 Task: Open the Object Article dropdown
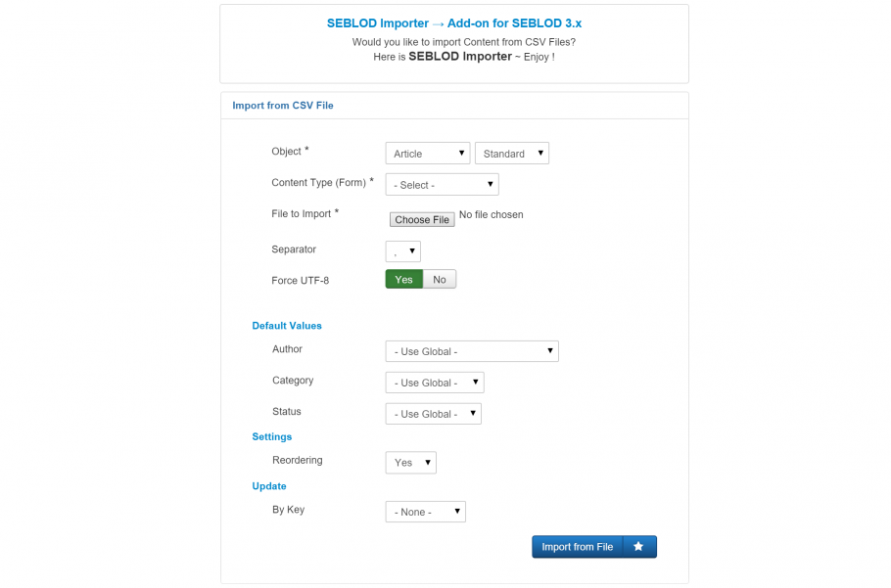pyautogui.click(x=427, y=154)
